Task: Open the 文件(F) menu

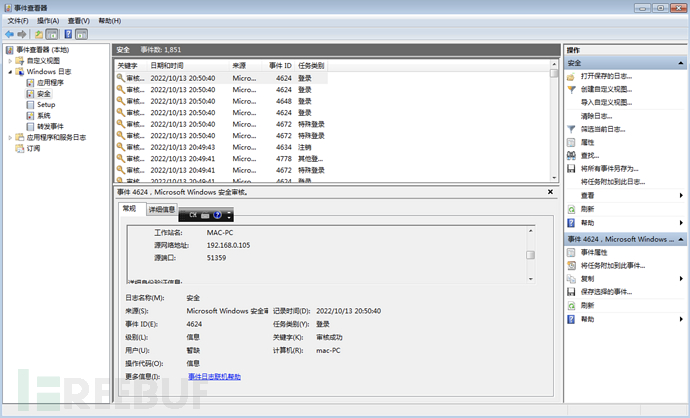Action: click(x=18, y=21)
